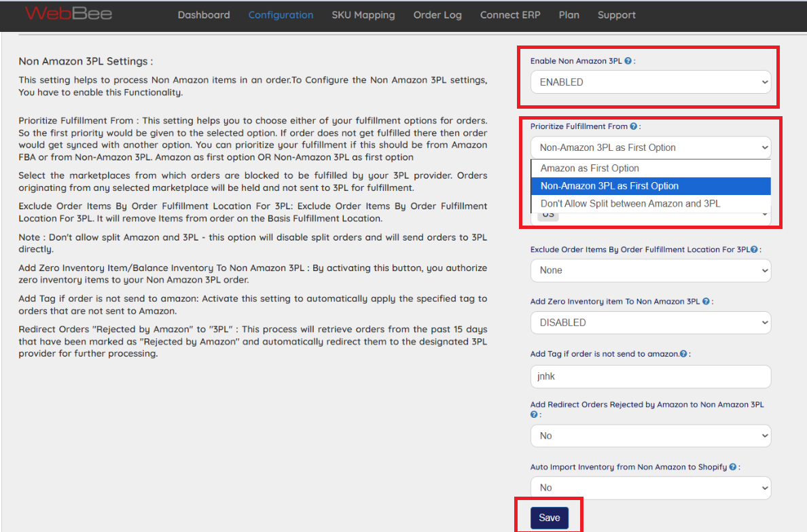Open help icon for Enable Non Amazon 3PL
Viewport: 807px width, 532px height.
(x=628, y=60)
